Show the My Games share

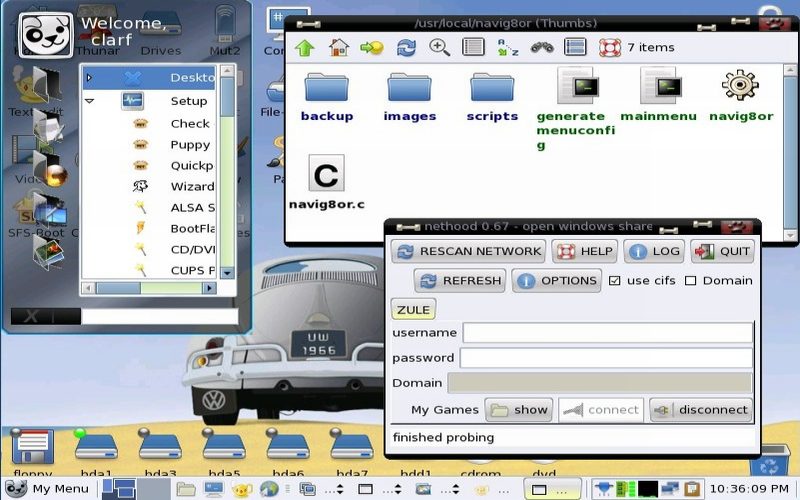519,410
